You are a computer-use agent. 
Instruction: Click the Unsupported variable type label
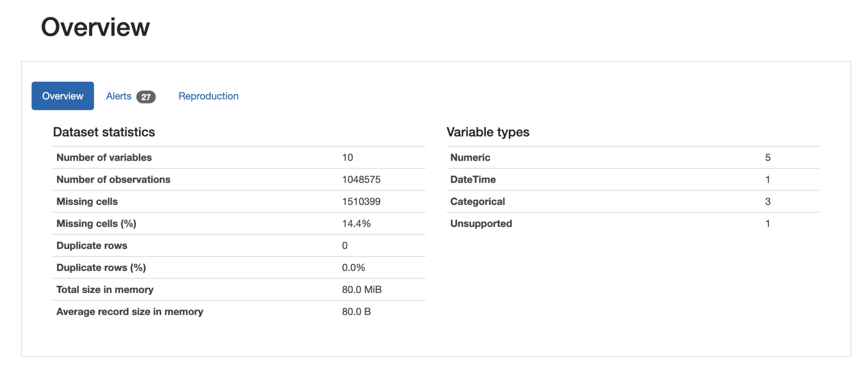pyautogui.click(x=481, y=224)
